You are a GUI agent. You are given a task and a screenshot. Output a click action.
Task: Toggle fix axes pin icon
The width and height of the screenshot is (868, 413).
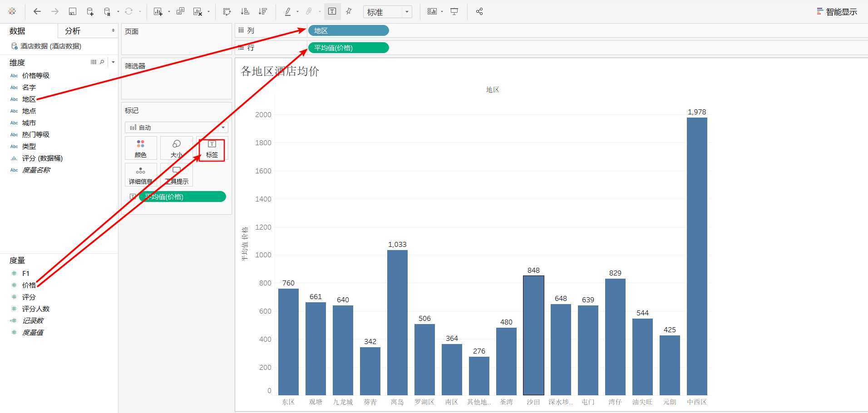349,11
